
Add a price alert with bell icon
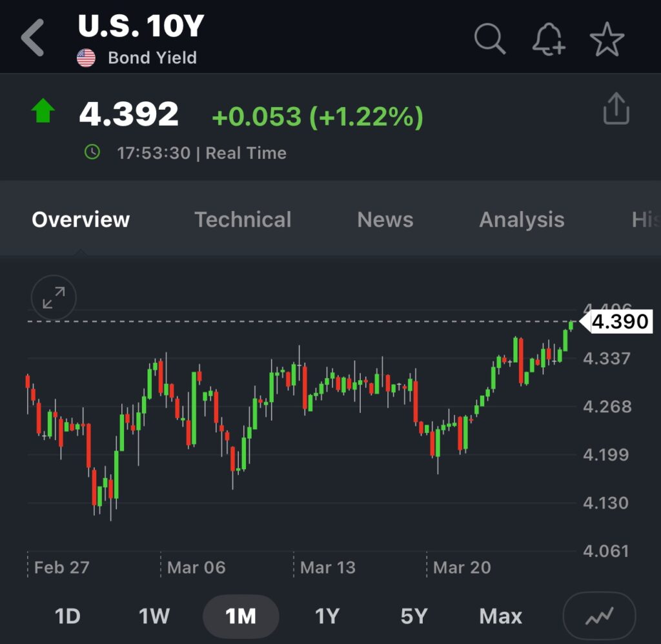coord(548,39)
